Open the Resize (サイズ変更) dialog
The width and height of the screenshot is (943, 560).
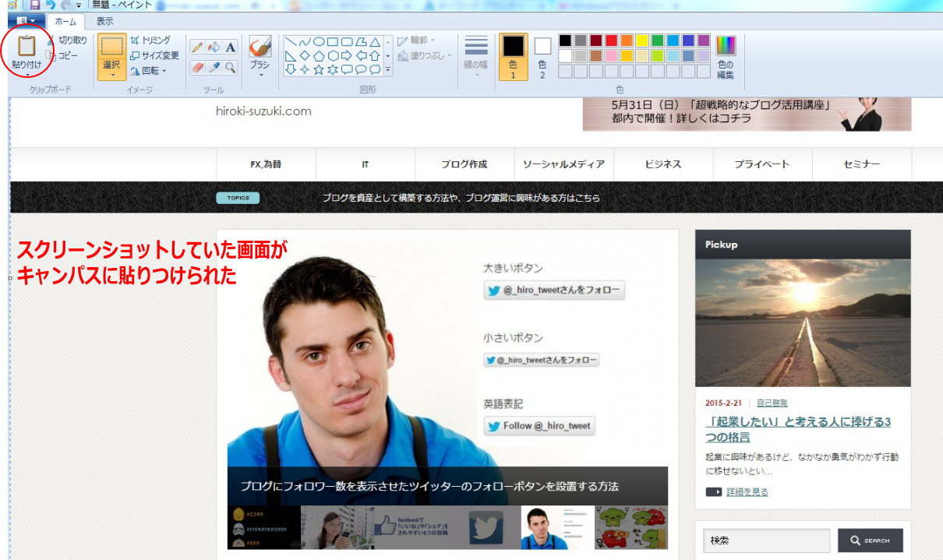point(154,55)
